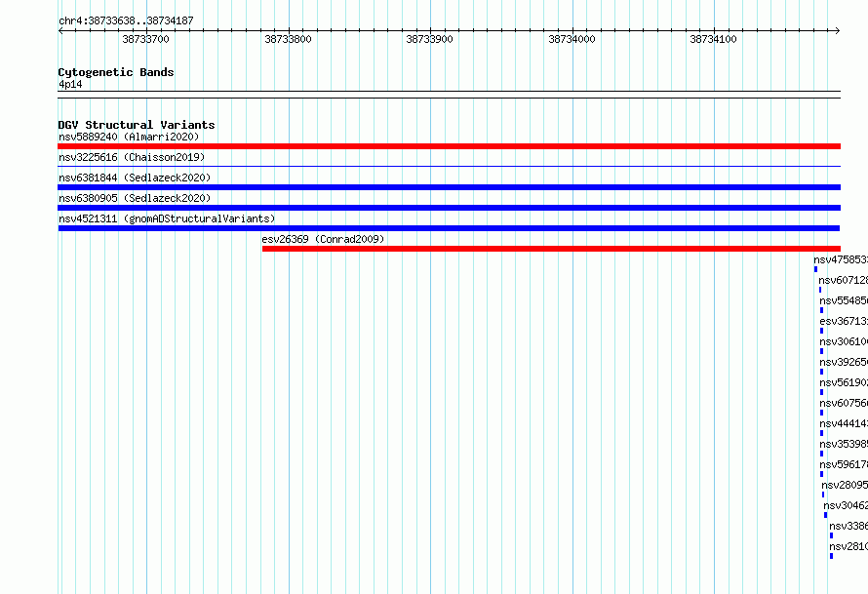
Task: Click the red nsv5889240 Almarri2020 variant bar
Action: coord(449,146)
